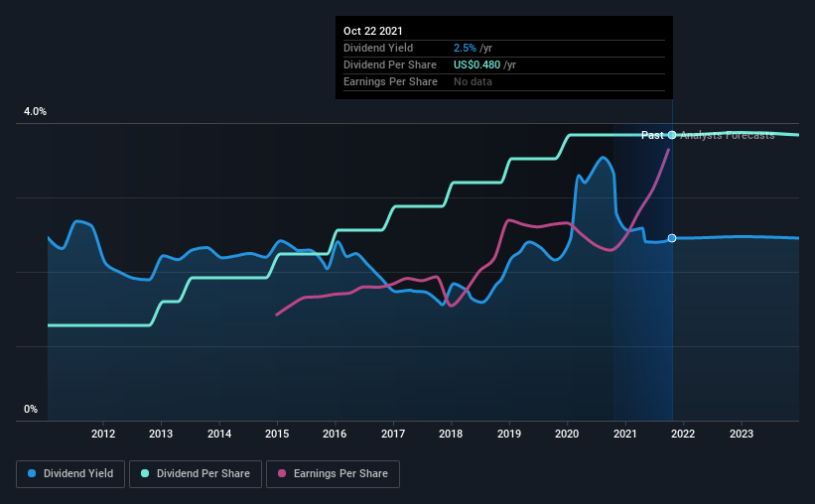Viewport: 815px width, 504px height.
Task: Click the 2022 x-axis label
Action: coord(682,434)
